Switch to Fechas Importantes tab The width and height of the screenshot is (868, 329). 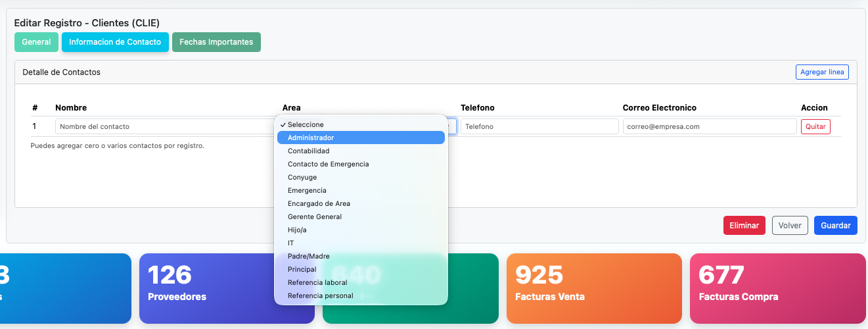pos(216,42)
